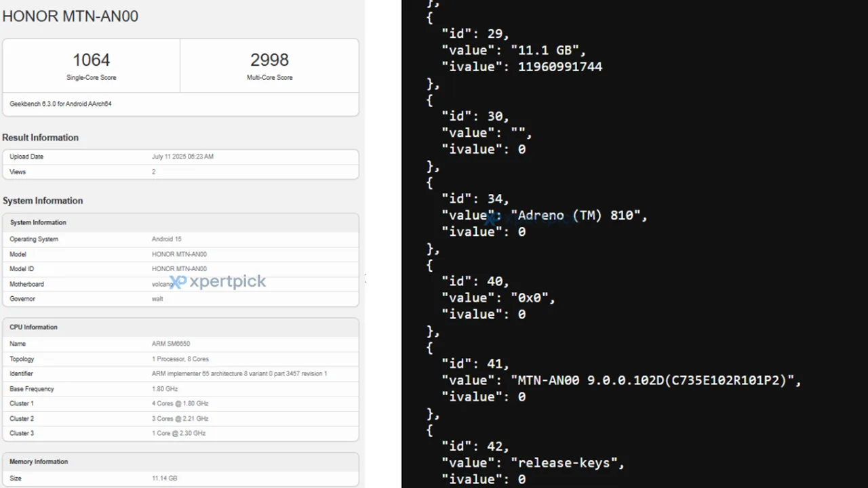Click the Topology row
Image resolution: width=868 pixels, height=488 pixels.
click(x=180, y=359)
